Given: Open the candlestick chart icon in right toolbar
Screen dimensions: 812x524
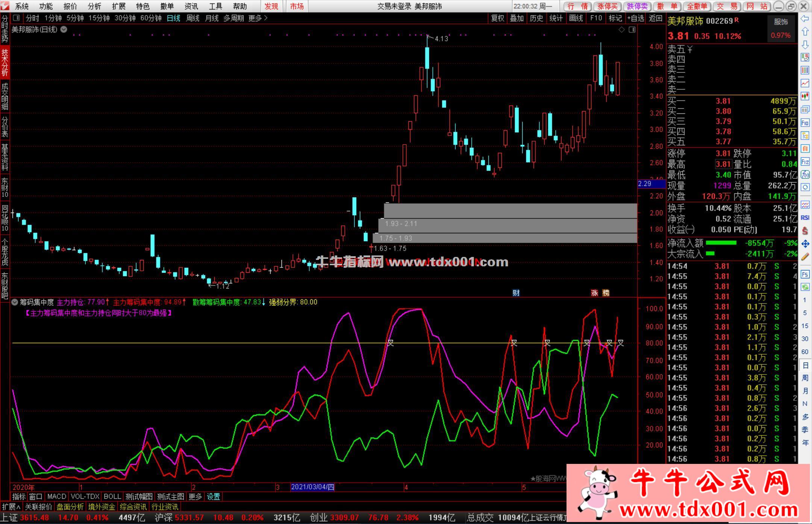Looking at the screenshot, I should click(805, 96).
